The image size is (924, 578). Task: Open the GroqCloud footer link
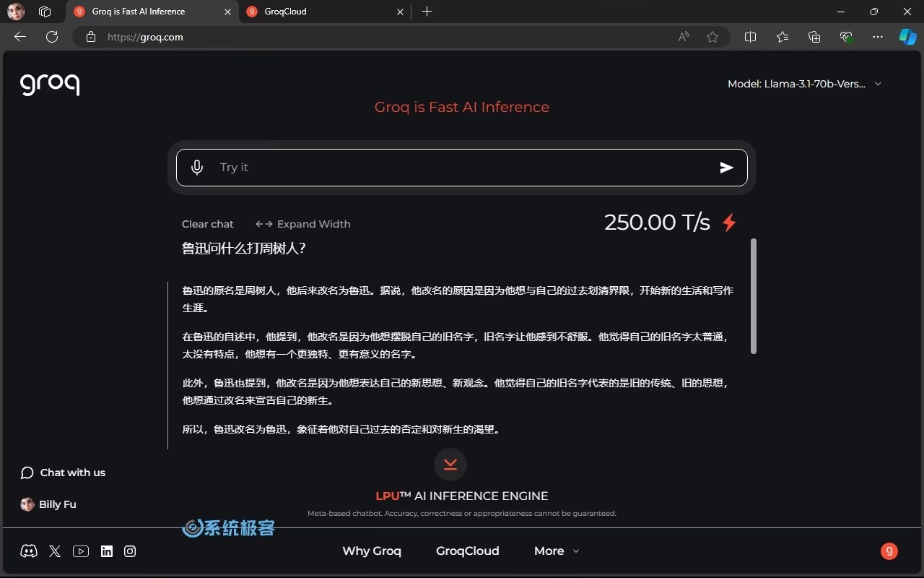[468, 551]
